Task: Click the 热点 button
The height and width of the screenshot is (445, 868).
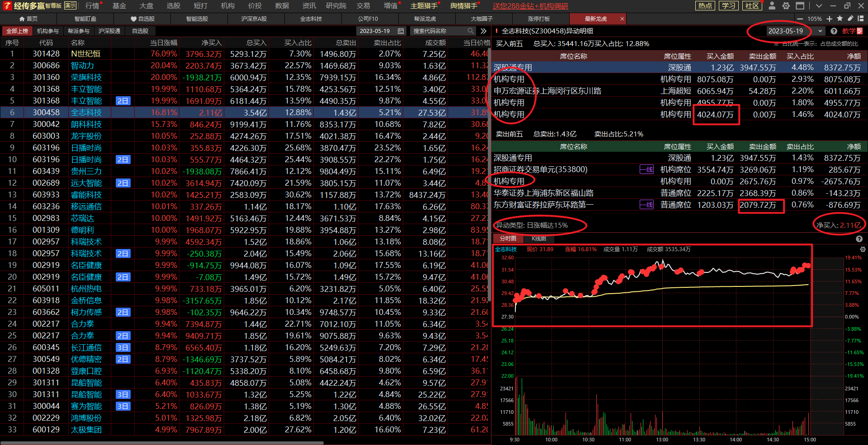Action: [x=706, y=6]
